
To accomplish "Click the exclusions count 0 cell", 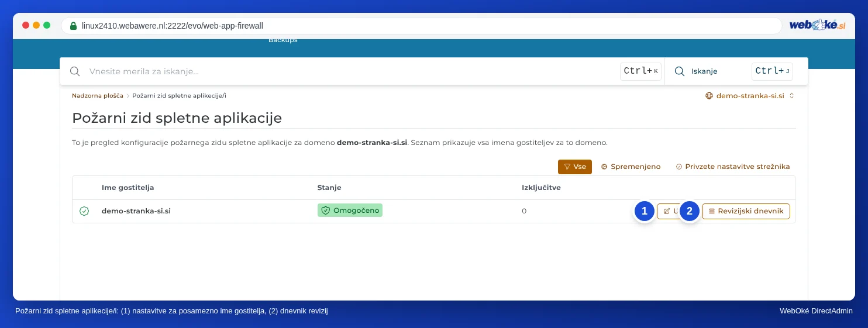I will pyautogui.click(x=524, y=211).
